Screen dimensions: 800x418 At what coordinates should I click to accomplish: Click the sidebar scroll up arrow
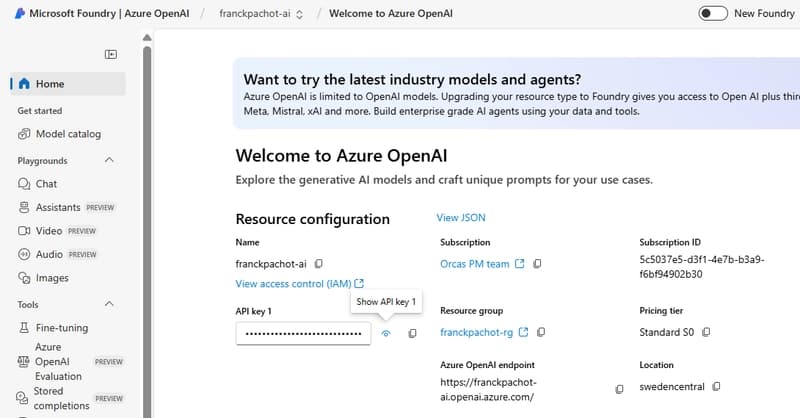[147, 37]
